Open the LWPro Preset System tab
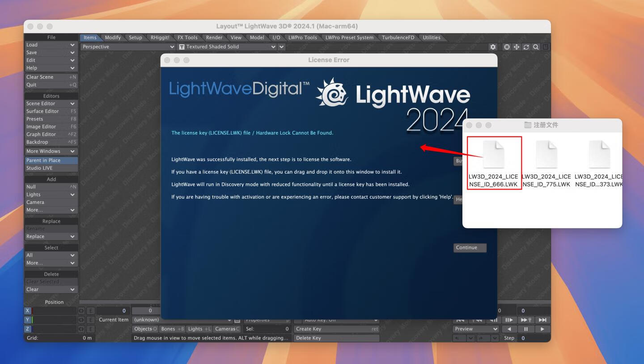644x364 pixels. click(x=349, y=38)
